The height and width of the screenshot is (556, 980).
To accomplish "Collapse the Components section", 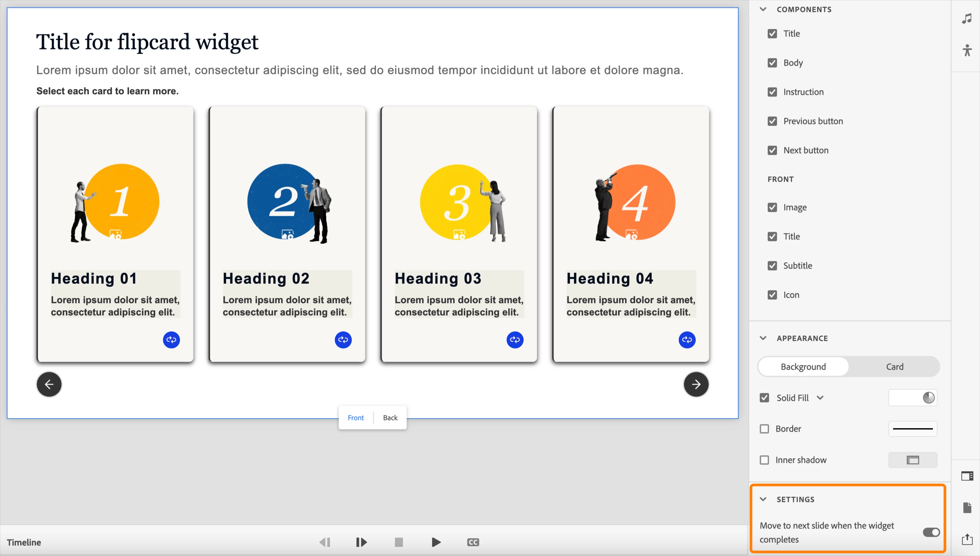I will coord(763,9).
